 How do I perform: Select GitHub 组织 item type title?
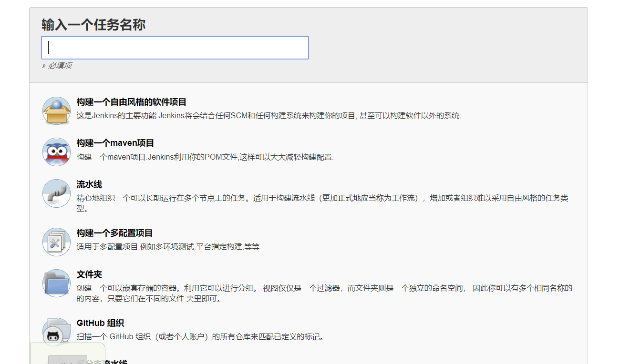[x=100, y=323]
